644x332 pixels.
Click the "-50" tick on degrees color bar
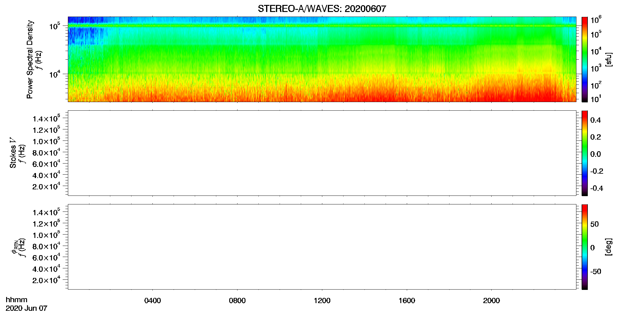596,272
